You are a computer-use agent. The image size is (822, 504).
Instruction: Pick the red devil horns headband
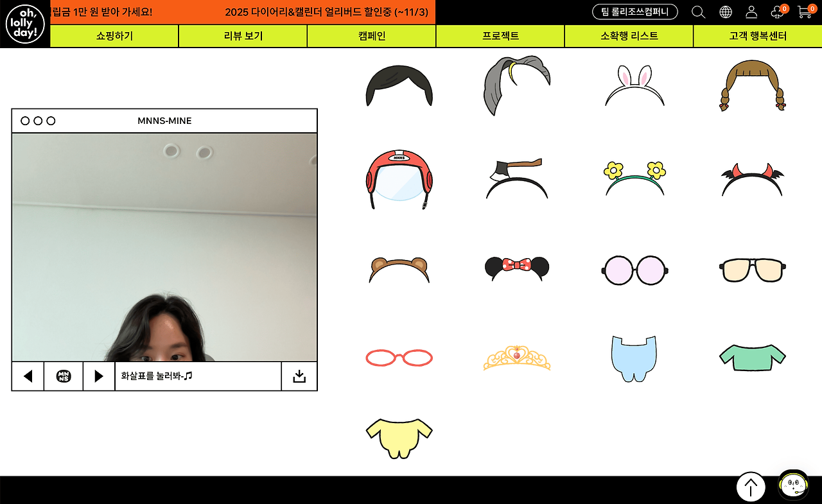click(x=753, y=179)
